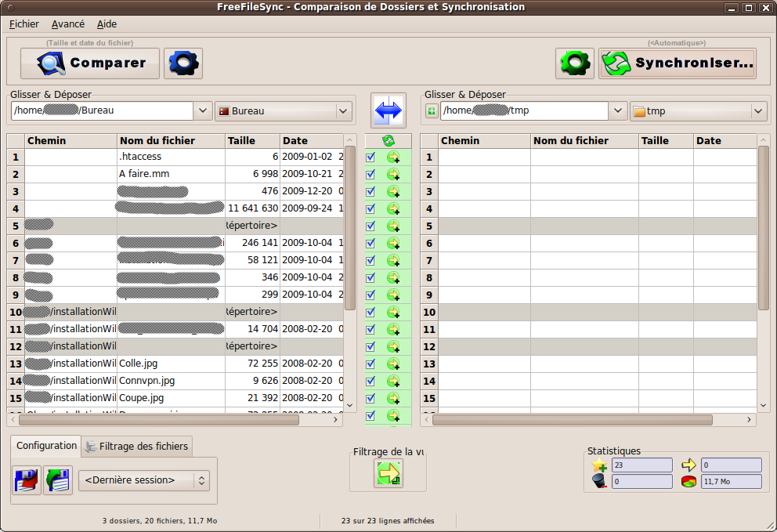
Task: Select the Coupe.jpg file name cell
Action: 171,398
